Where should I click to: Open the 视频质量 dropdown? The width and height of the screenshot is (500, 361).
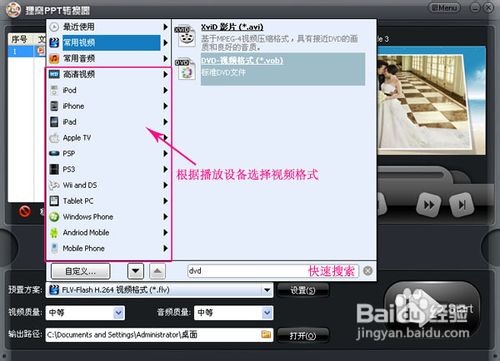tap(118, 313)
